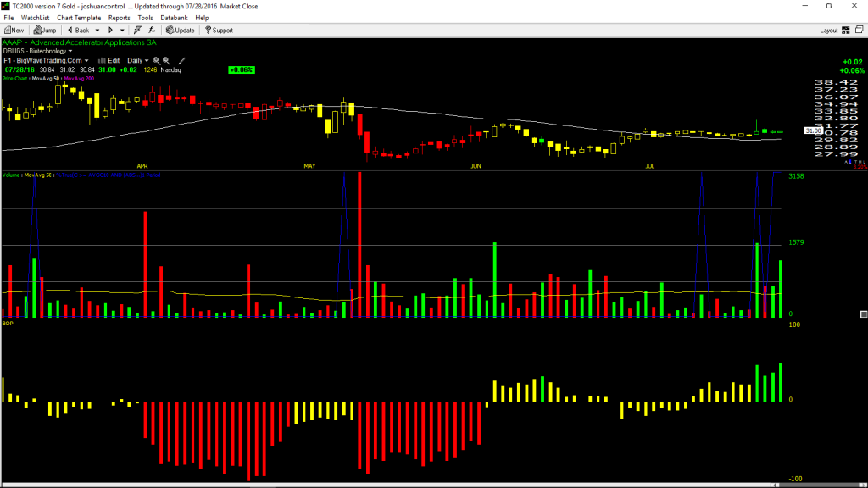Open the Databank menu
The height and width of the screenshot is (488, 868).
[174, 18]
